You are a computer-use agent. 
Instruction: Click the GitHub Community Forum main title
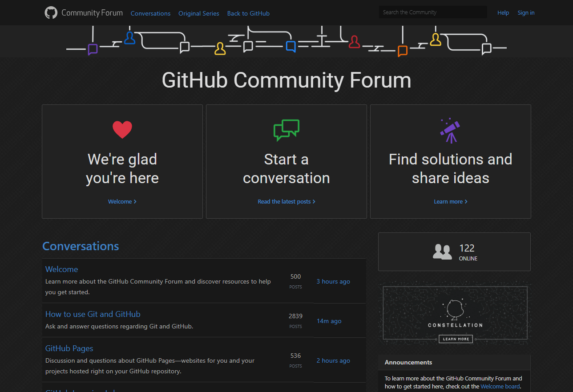286,80
